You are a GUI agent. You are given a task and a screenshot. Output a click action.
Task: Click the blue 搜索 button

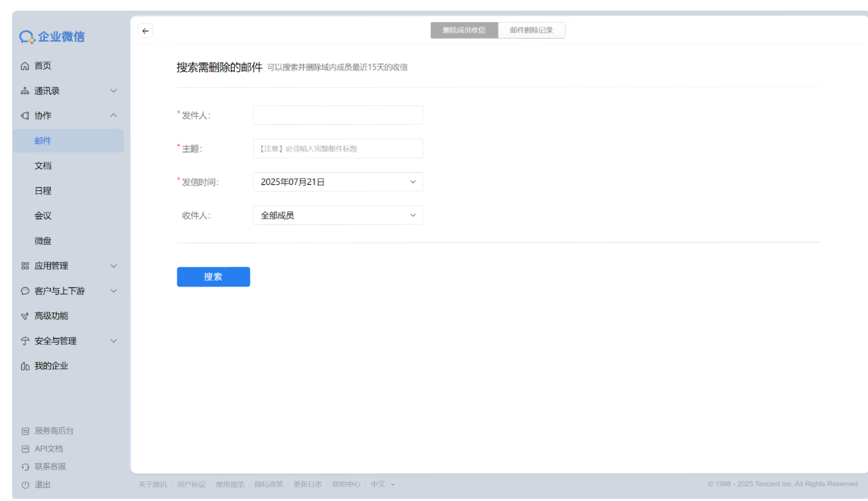point(213,277)
